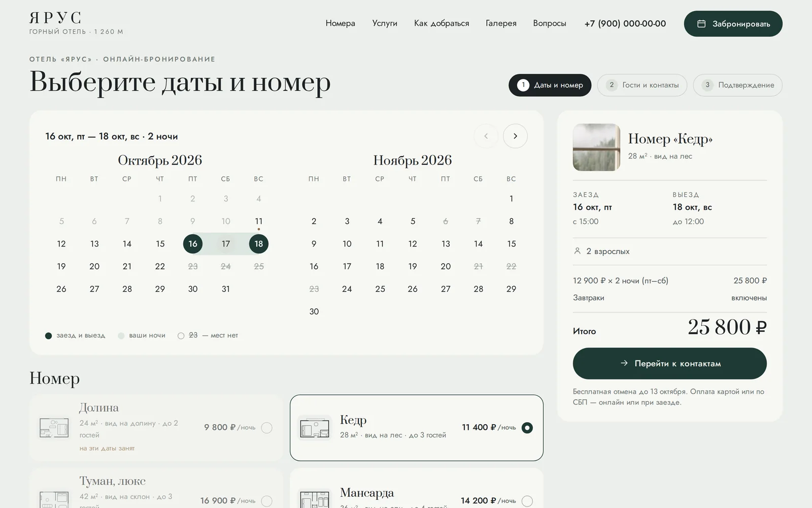Click the Перейти к контактам button
The image size is (812, 508).
[x=670, y=363]
